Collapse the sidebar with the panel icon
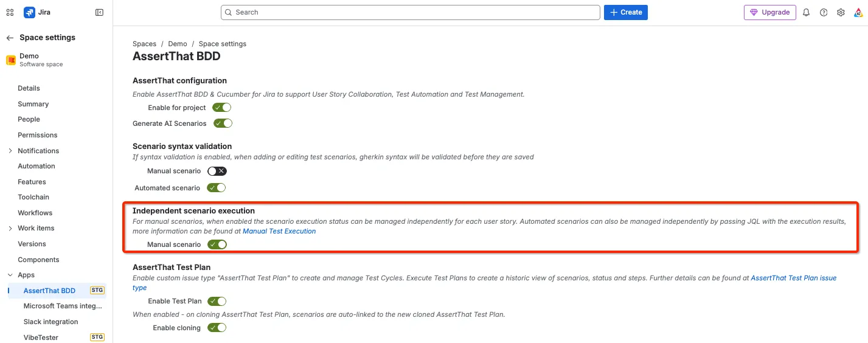Image resolution: width=868 pixels, height=343 pixels. click(100, 12)
